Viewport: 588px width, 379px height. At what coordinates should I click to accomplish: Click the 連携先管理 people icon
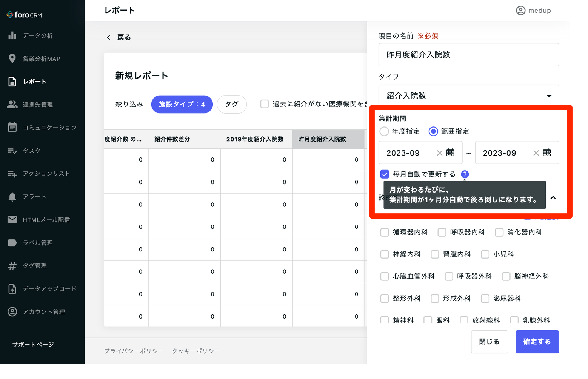point(12,105)
